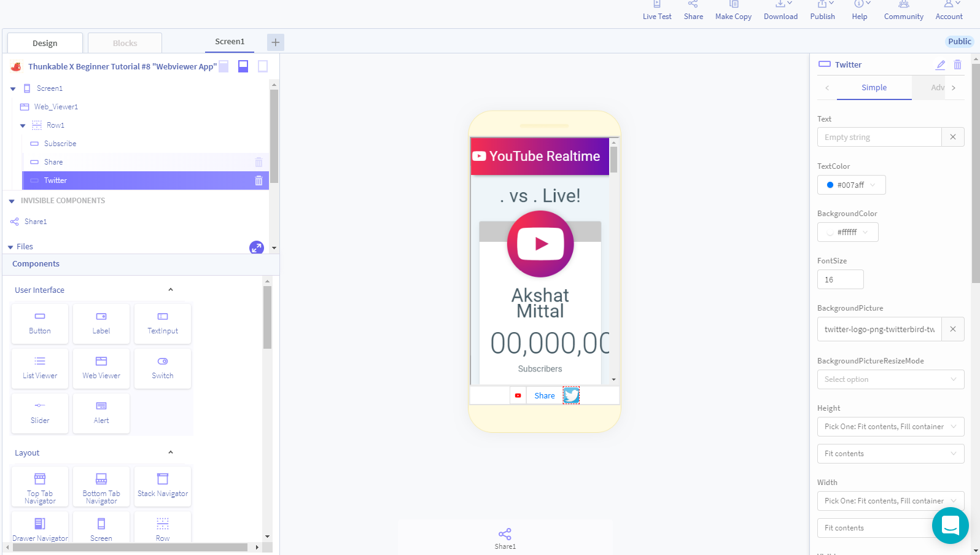Open the Account menu
This screenshot has height=555, width=980.
click(x=949, y=10)
